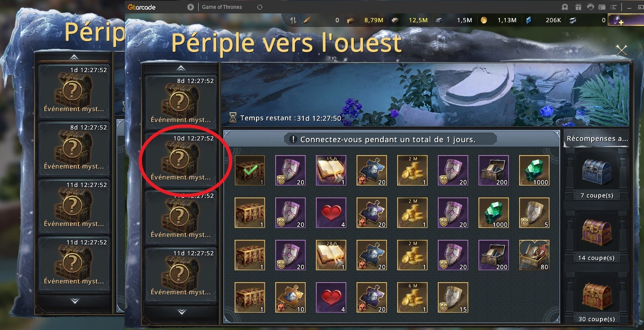Viewport: 644px width, 330px height.
Task: Open the purple chest for 14 coupe(s)
Action: 597,234
